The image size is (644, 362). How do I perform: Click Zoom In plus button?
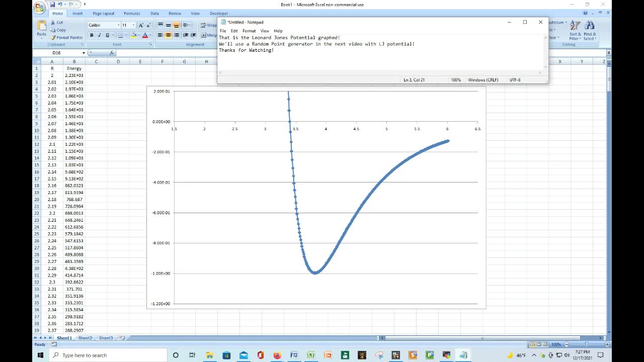tap(607, 344)
